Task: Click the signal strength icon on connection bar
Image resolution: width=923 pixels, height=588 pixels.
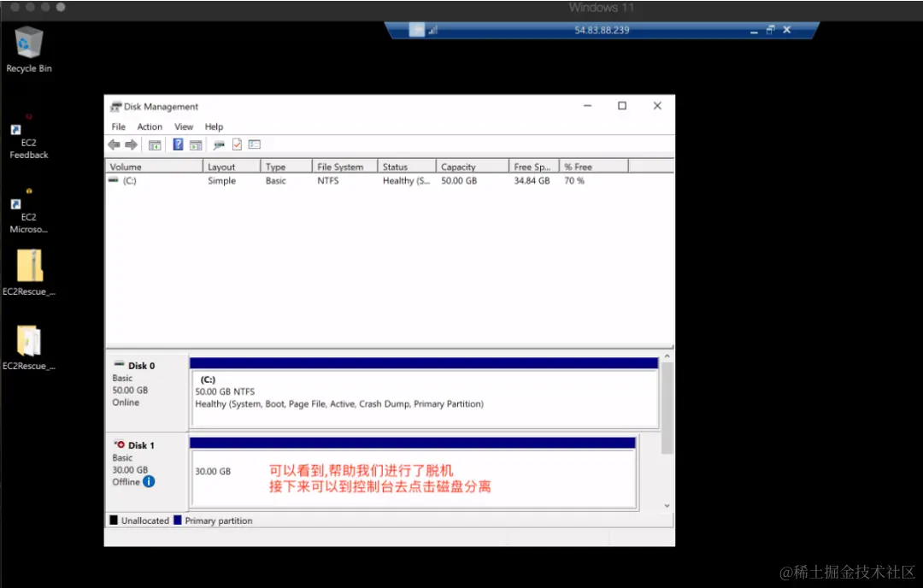Action: [432, 30]
